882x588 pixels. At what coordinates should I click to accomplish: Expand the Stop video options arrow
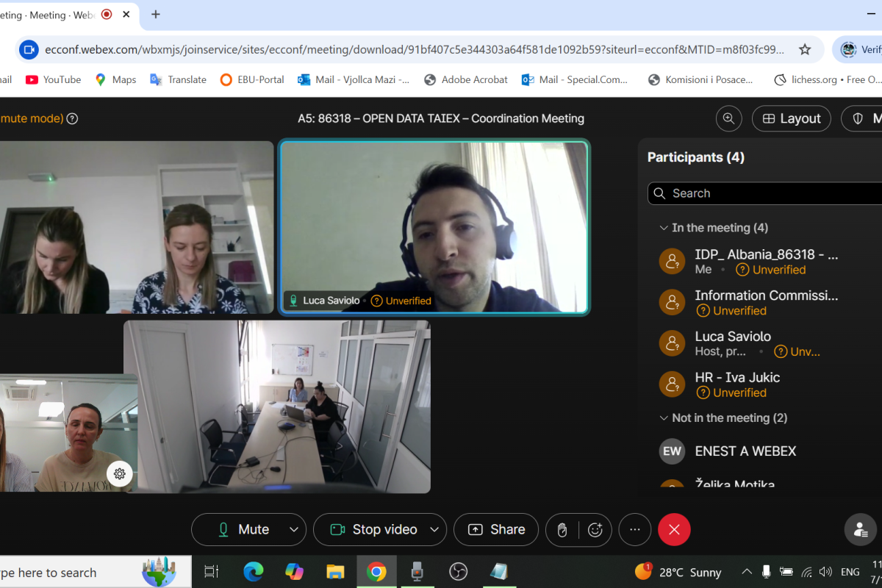coord(434,529)
